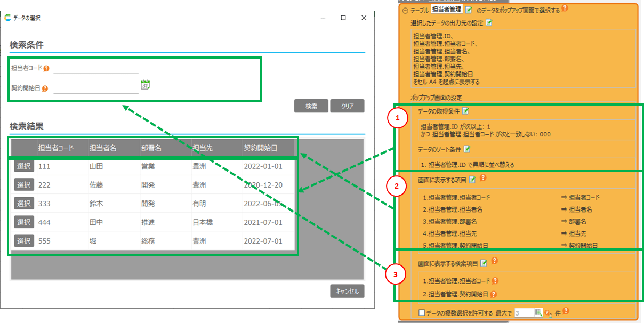Screen dimensions: 644x323
Task: Edit the データの取得条件 setting icon
Action: 465,111
